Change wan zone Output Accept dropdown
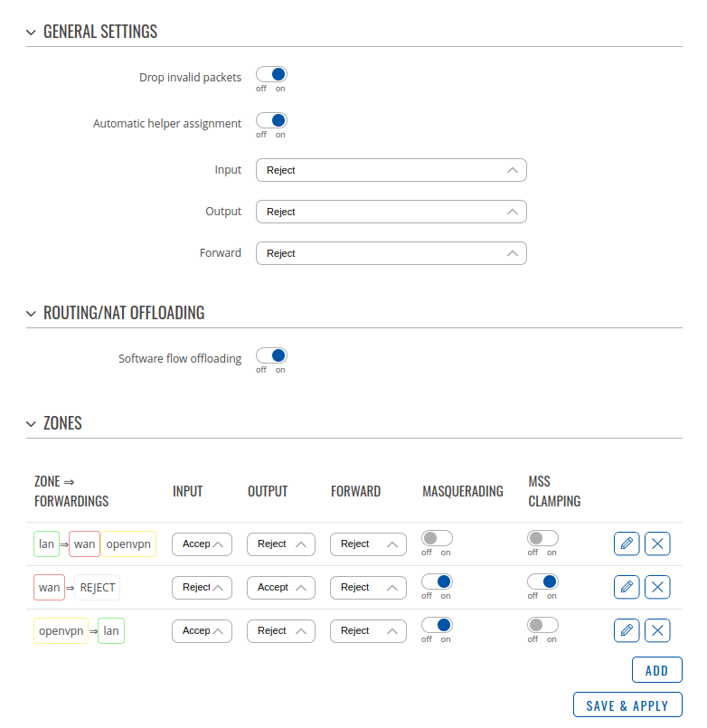 pyautogui.click(x=281, y=588)
